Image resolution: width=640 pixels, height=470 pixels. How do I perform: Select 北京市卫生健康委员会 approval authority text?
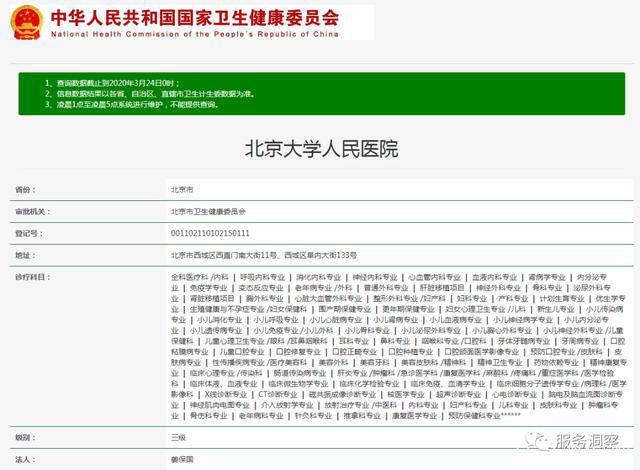(208, 212)
